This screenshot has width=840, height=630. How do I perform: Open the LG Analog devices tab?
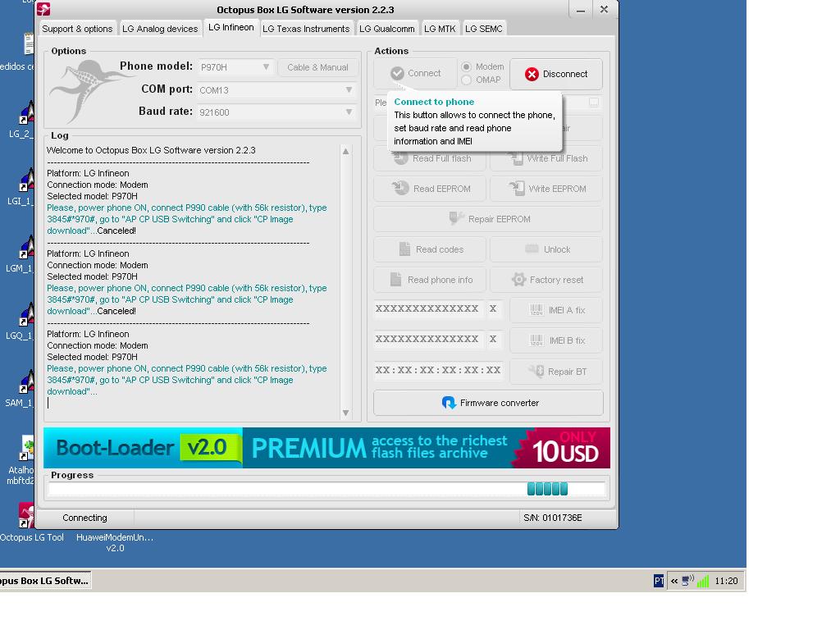click(160, 29)
